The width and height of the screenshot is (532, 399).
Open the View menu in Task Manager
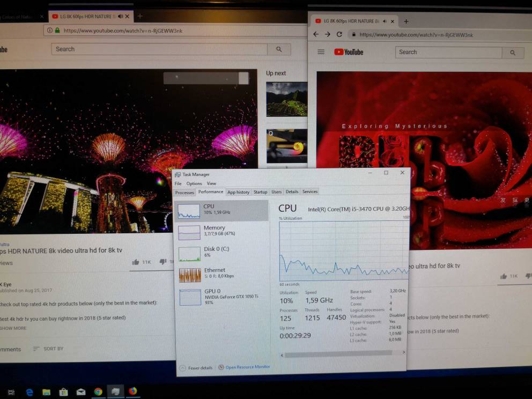pyautogui.click(x=211, y=183)
